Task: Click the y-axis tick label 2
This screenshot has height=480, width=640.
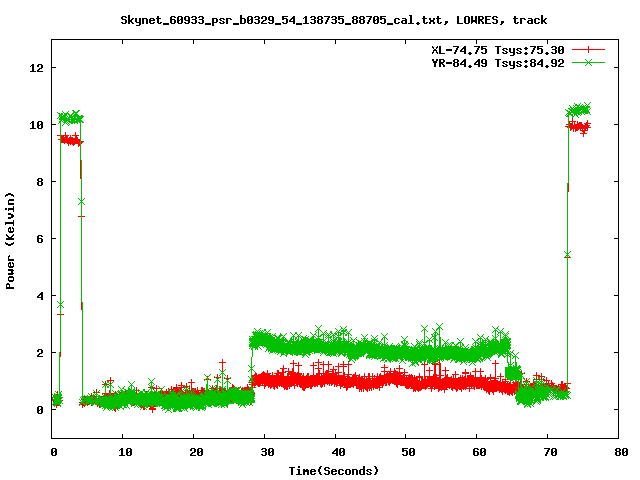Action: (x=40, y=353)
